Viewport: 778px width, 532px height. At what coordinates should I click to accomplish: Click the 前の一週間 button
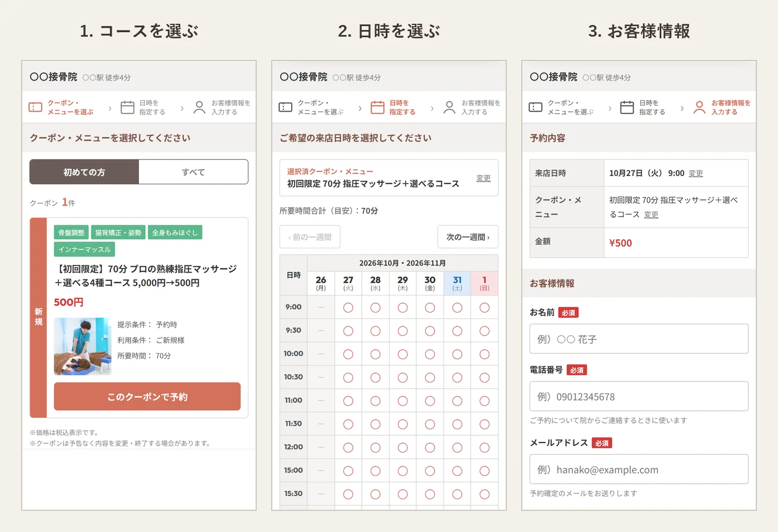[310, 237]
